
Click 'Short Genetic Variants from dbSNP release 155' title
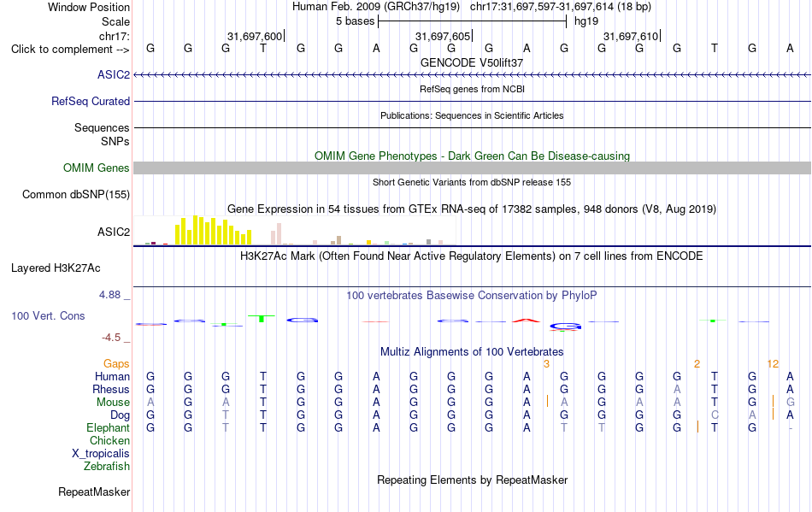tap(472, 182)
